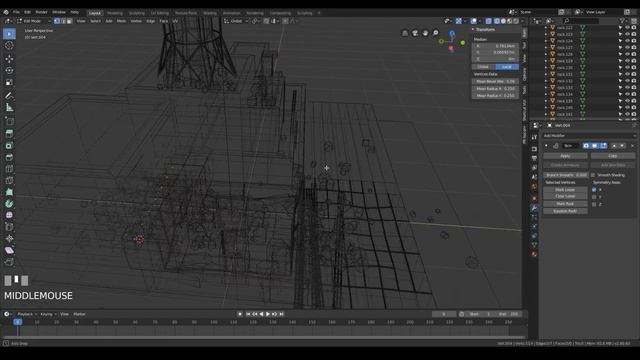Open the Add Modifier dropdown
Viewport: 640px width, 360px height.
coord(589,136)
